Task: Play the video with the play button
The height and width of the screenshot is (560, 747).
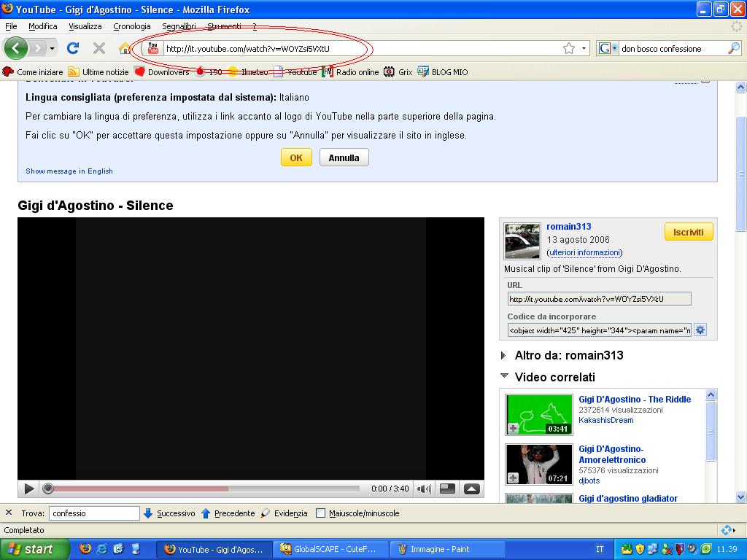Action: tap(29, 489)
